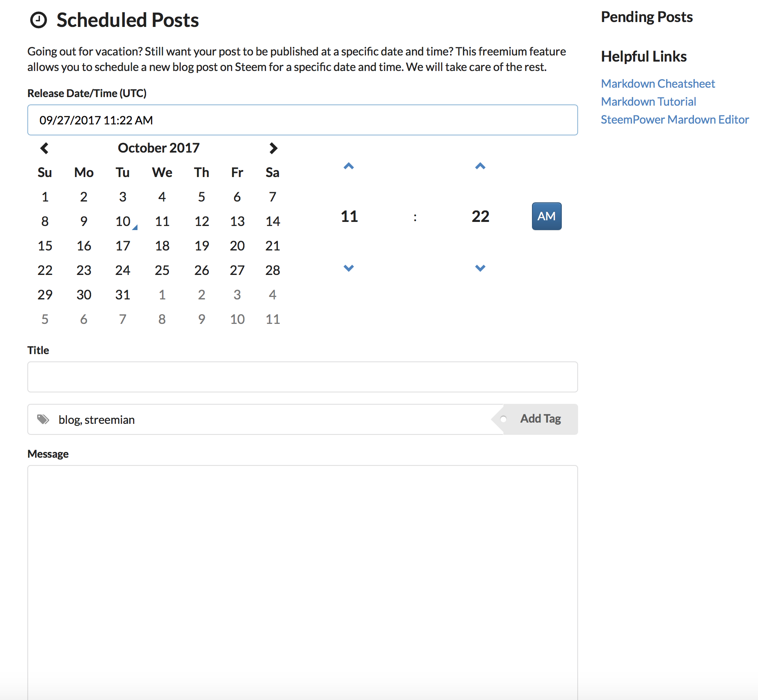Open minute picker by clicking 22

click(x=481, y=216)
